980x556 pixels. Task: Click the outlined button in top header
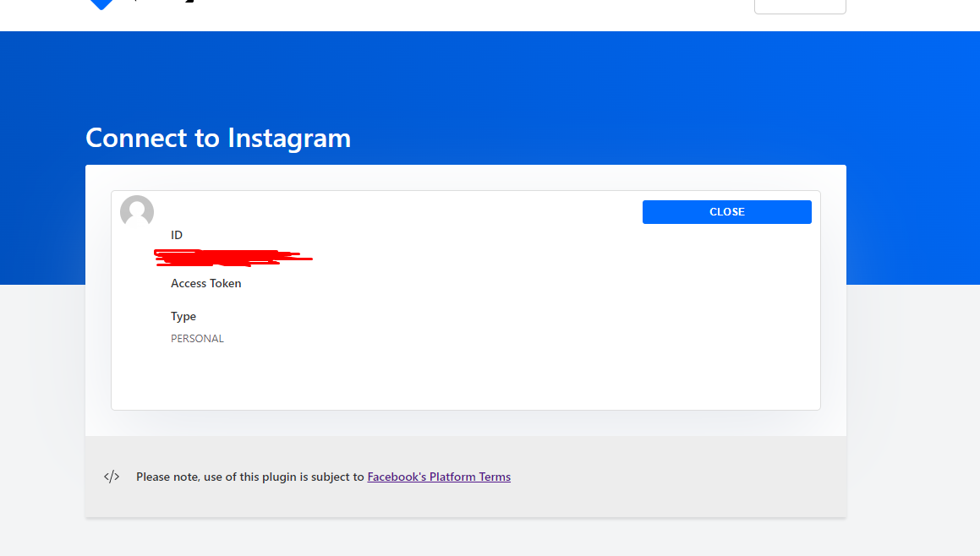tap(800, 6)
